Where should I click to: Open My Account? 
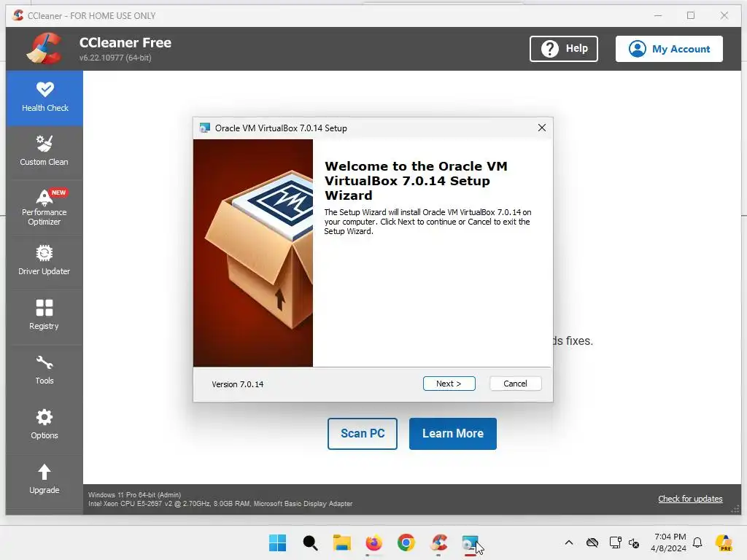tap(669, 49)
